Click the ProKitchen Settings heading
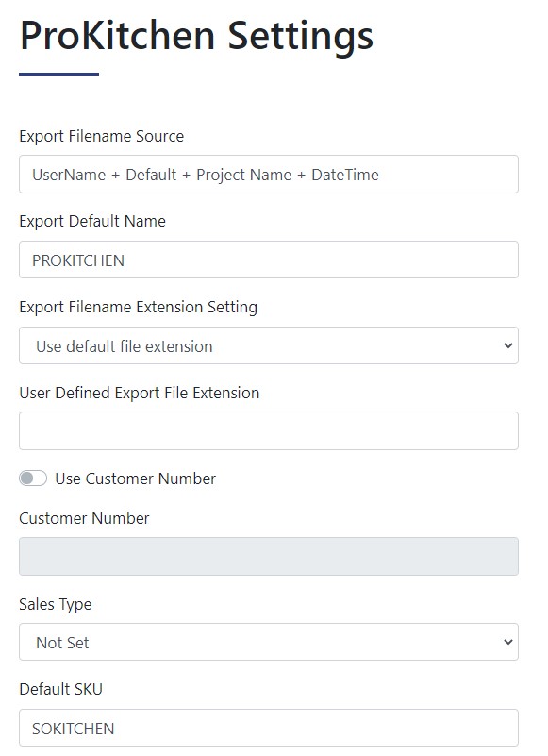Viewport: 548px width, 756px height. (196, 37)
